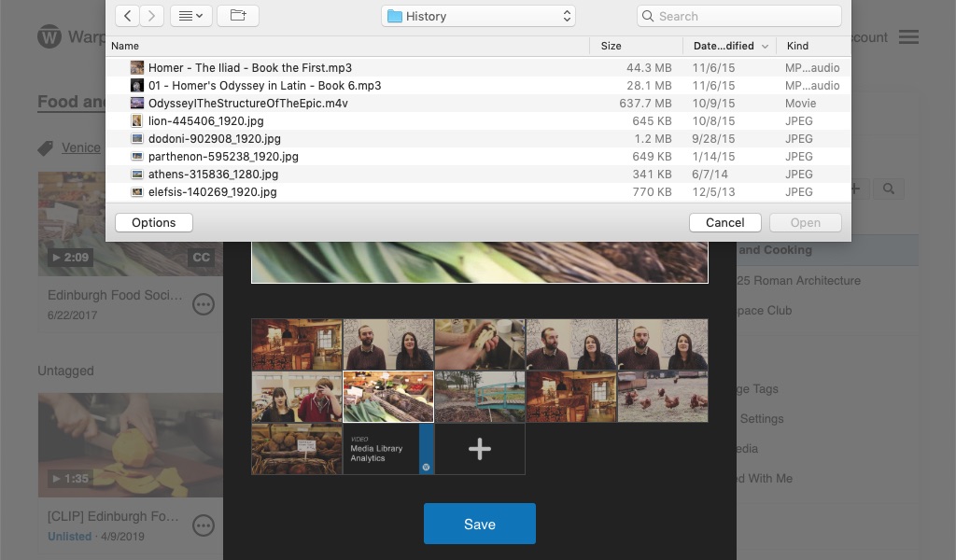This screenshot has width=956, height=560.
Task: Go back in the file browser
Action: (128, 16)
